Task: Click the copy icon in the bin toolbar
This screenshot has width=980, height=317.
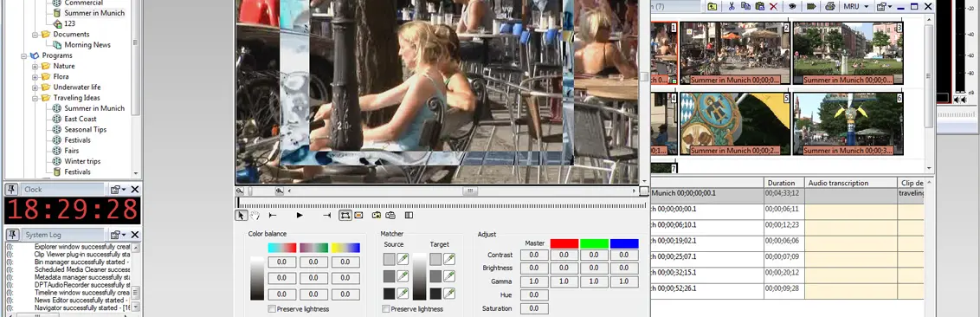Action: coord(745,6)
